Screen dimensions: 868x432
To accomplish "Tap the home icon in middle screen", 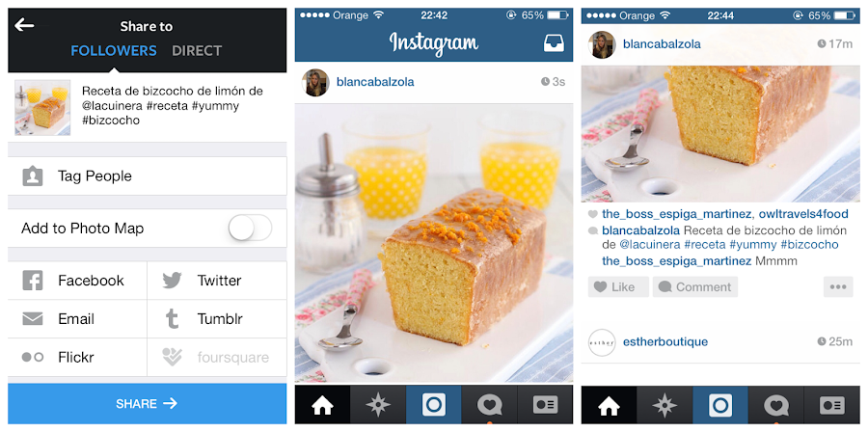I will [x=322, y=405].
